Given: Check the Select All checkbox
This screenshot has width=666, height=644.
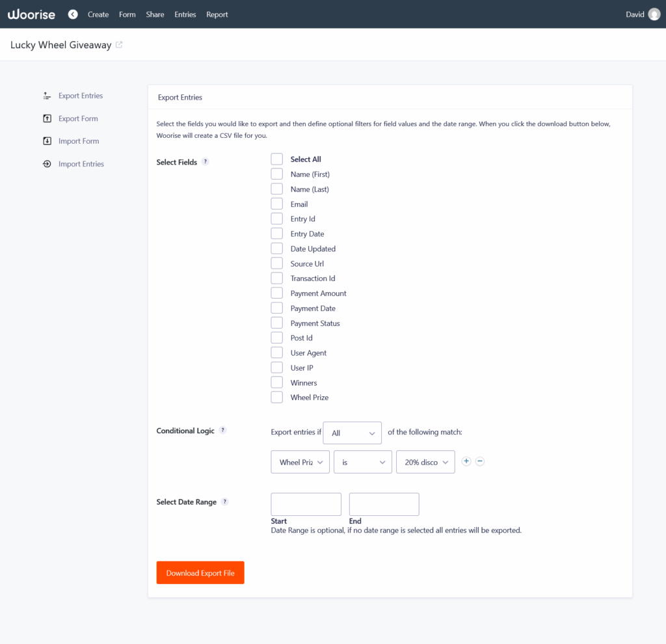Looking at the screenshot, I should click(277, 159).
